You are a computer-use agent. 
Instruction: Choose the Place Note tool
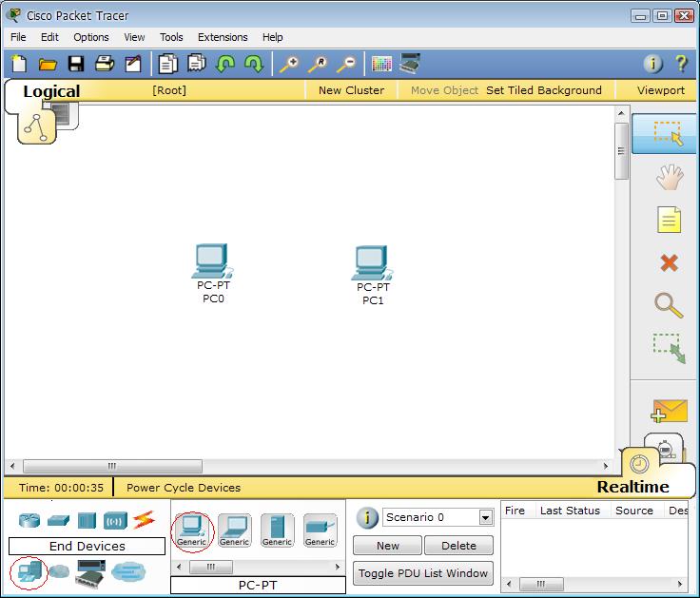click(x=669, y=219)
